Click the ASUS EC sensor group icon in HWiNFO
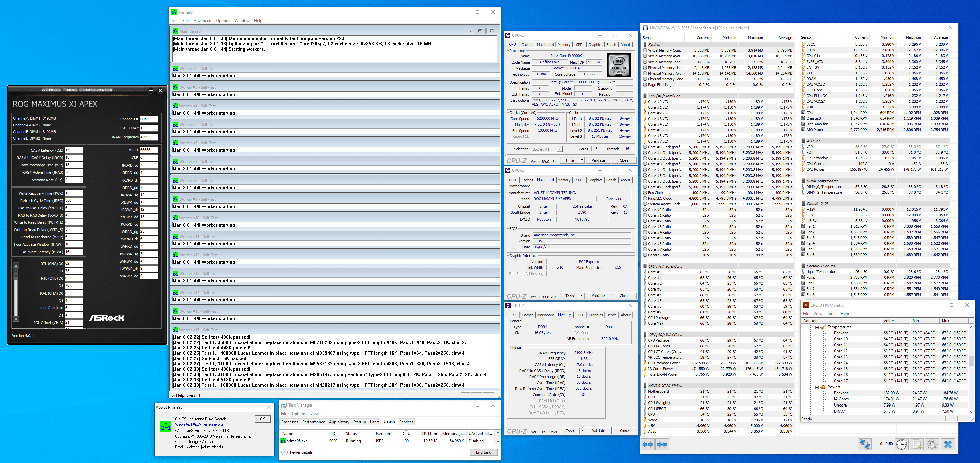The height and width of the screenshot is (463, 980). [803, 141]
